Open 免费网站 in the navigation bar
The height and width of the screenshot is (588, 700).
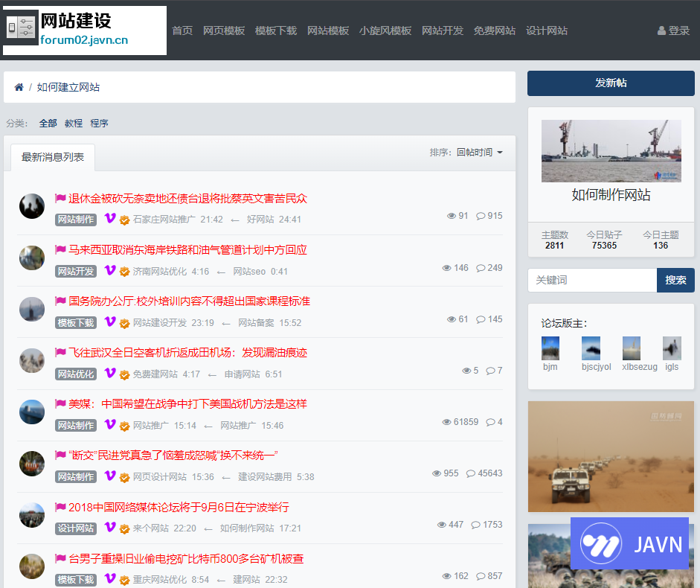point(494,31)
